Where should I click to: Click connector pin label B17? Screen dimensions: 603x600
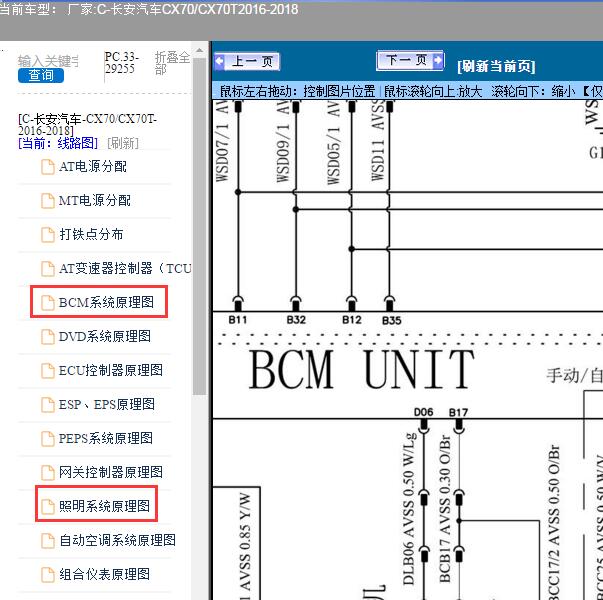tap(458, 412)
